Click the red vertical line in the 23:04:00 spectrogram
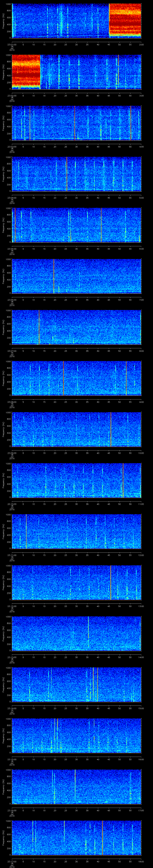 click(x=67, y=174)
